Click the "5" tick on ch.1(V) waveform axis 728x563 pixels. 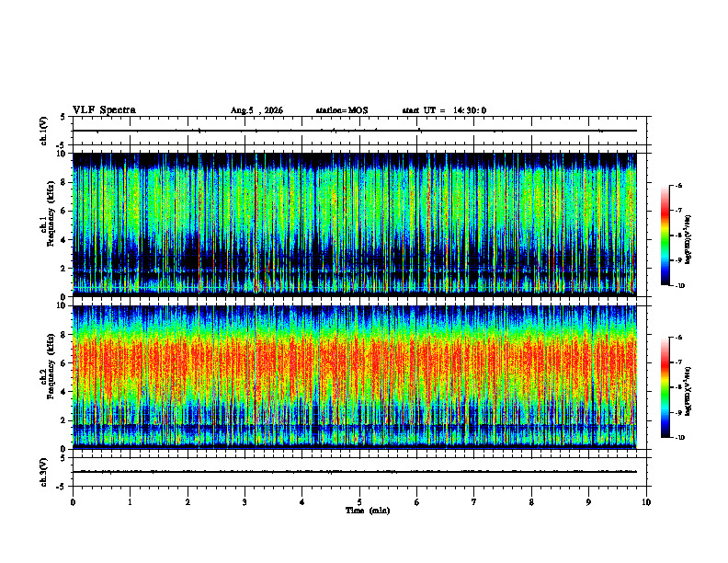(63, 118)
